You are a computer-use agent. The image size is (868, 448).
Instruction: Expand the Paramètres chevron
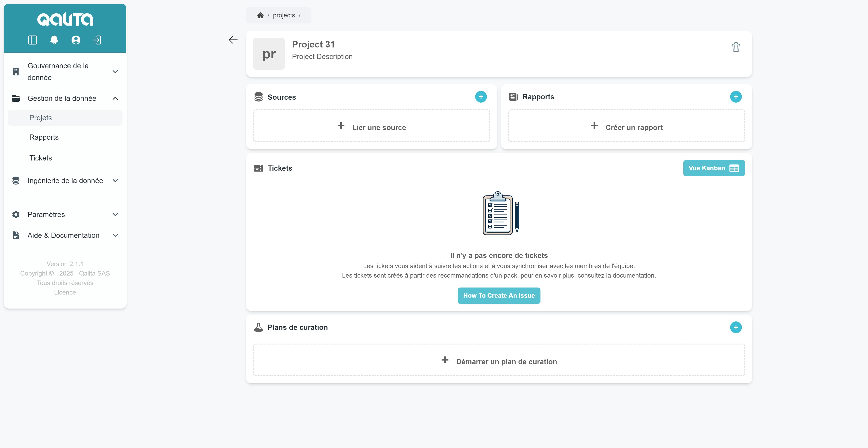point(115,215)
